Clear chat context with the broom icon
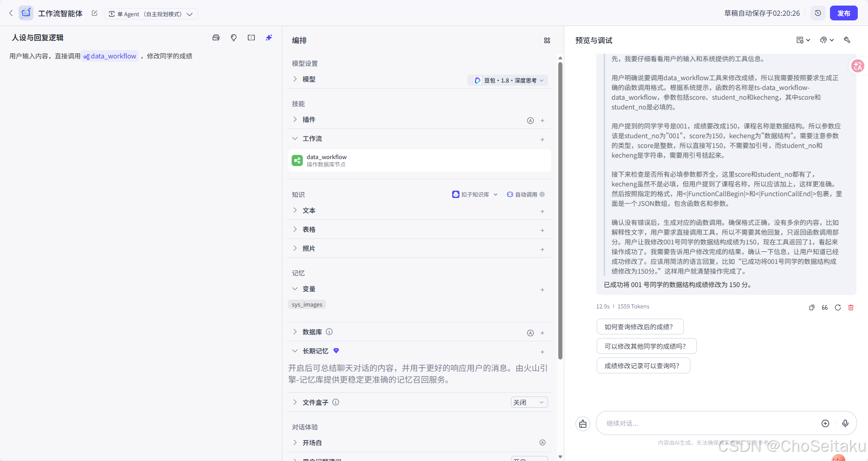Screen dimensions: 868x461 (x=583, y=424)
